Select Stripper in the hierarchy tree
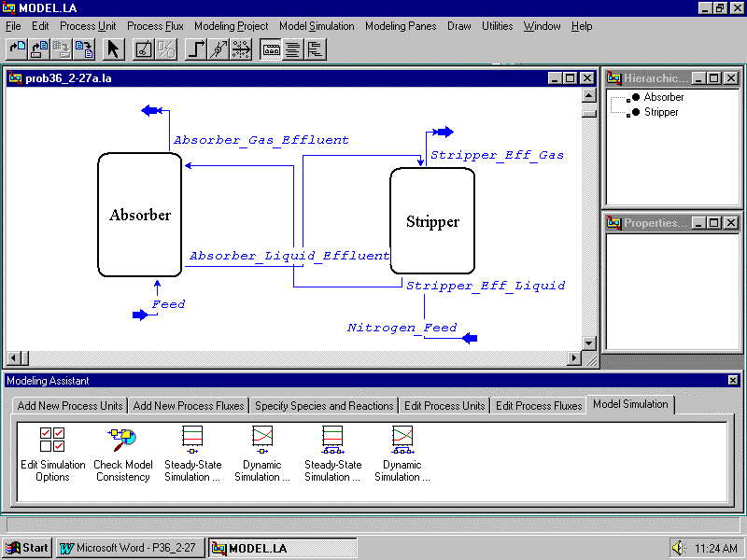The height and width of the screenshot is (560, 747). (660, 112)
